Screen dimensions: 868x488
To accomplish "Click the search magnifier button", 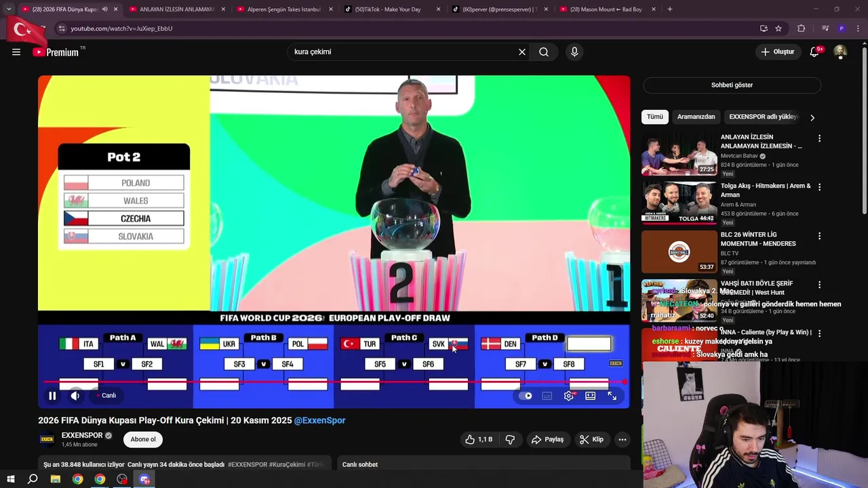I will pyautogui.click(x=544, y=52).
